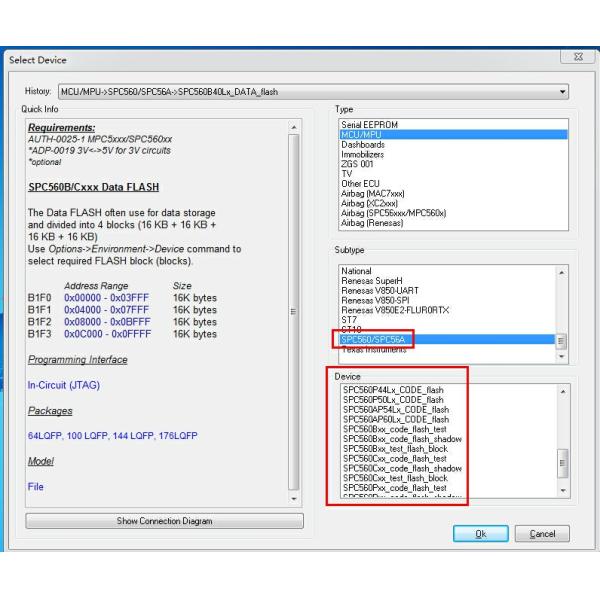Click Quick Info scroll down arrow

point(293,499)
